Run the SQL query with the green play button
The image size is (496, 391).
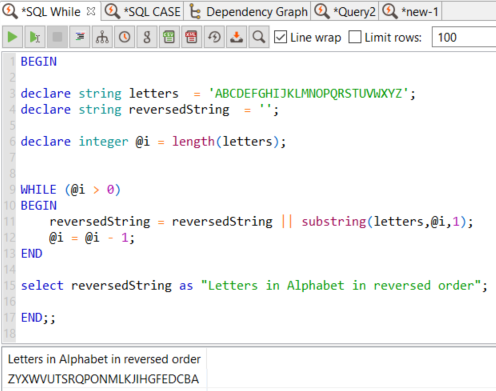13,37
